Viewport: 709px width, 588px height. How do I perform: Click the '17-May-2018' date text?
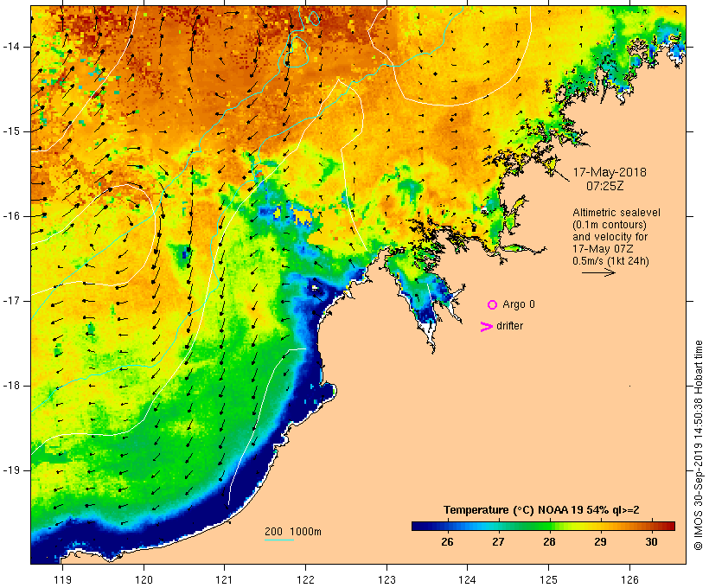pos(610,172)
